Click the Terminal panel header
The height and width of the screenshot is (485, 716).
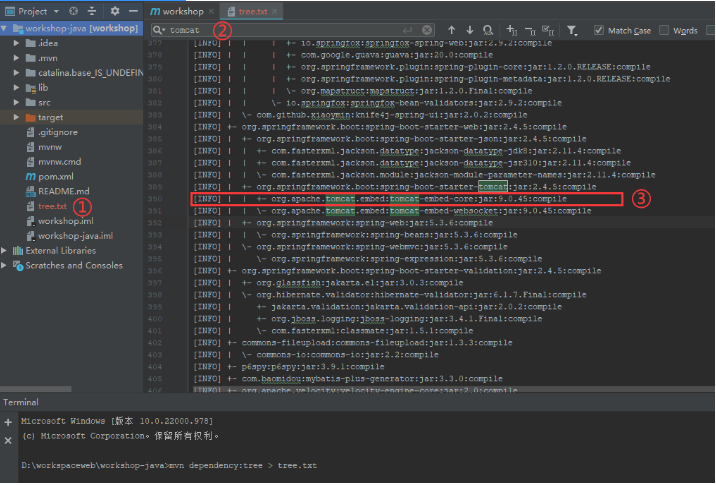coord(21,402)
